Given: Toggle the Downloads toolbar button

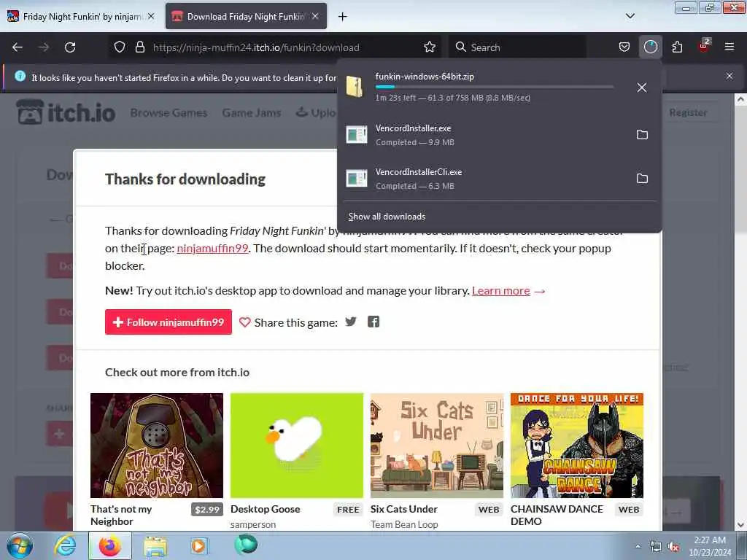Looking at the screenshot, I should (x=650, y=47).
